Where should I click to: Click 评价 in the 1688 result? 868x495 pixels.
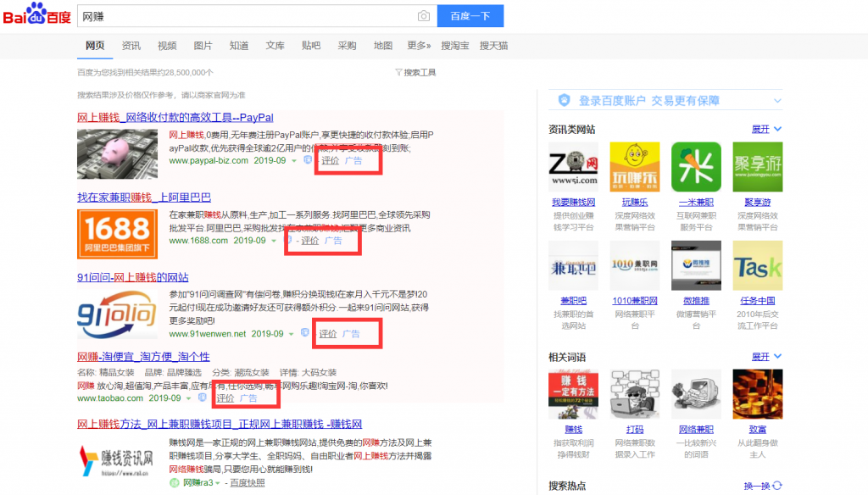(310, 241)
